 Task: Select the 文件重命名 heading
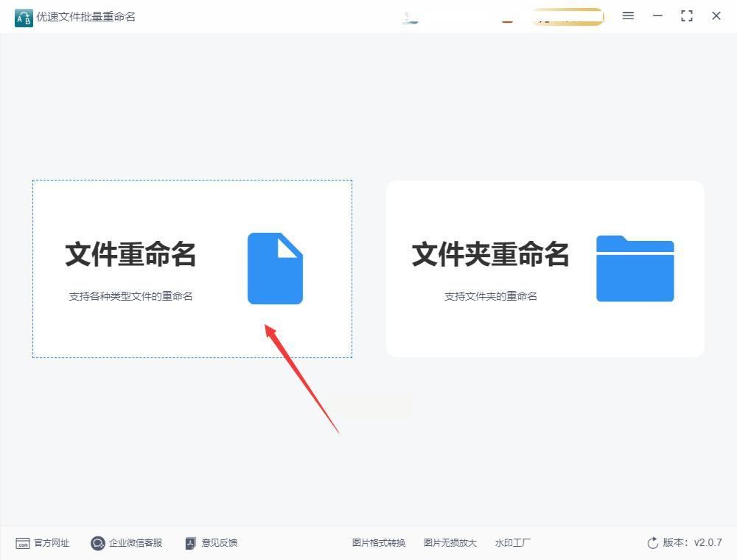pos(130,254)
